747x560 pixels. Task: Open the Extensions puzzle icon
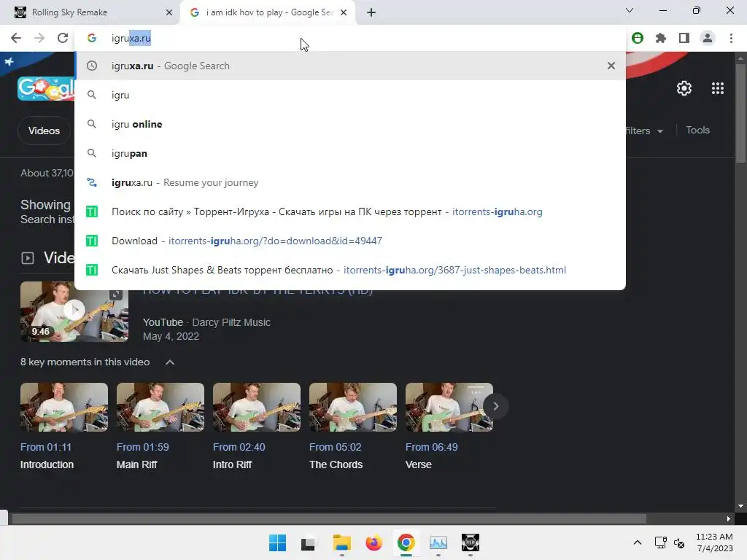pyautogui.click(x=661, y=38)
